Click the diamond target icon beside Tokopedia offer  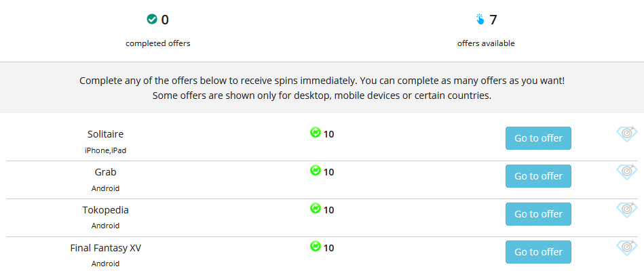(x=627, y=209)
